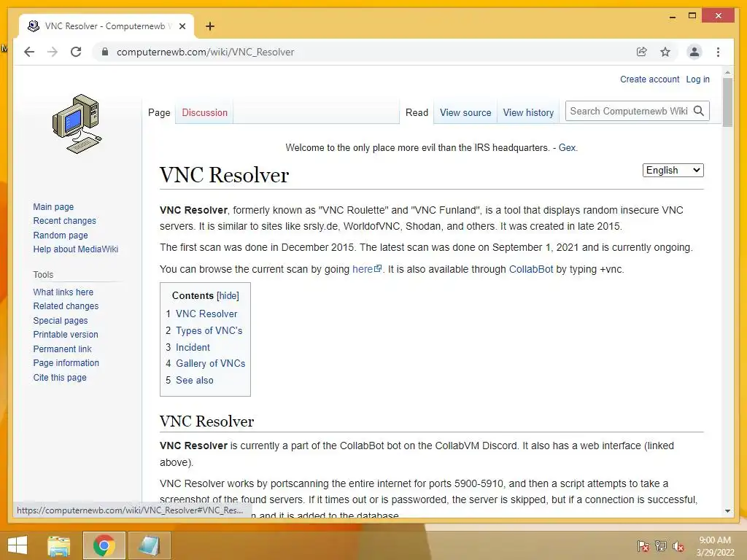Viewport: 747px width, 560px height.
Task: Open a new tab with the plus button
Action: [209, 26]
